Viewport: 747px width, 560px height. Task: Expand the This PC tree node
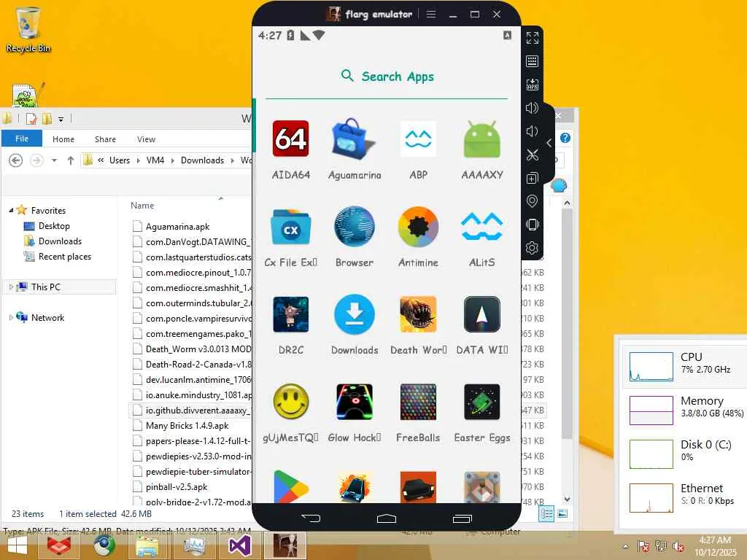click(x=11, y=287)
